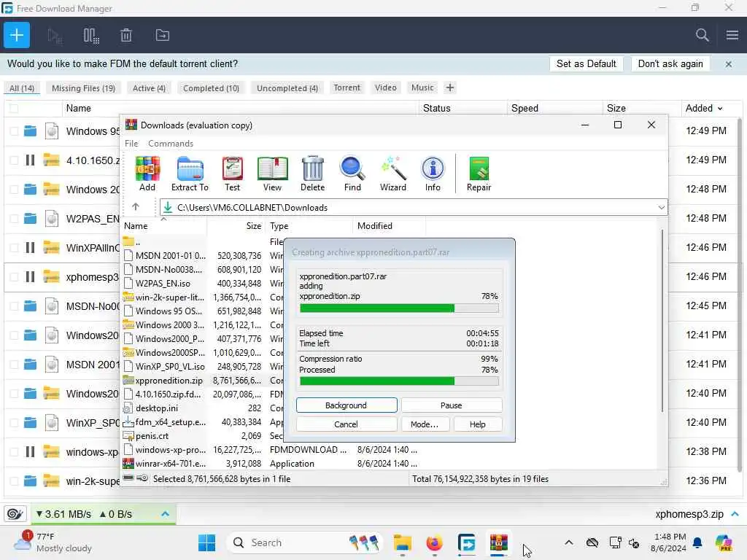Click the Set as Default button
The width and height of the screenshot is (747, 560).
[x=586, y=64]
